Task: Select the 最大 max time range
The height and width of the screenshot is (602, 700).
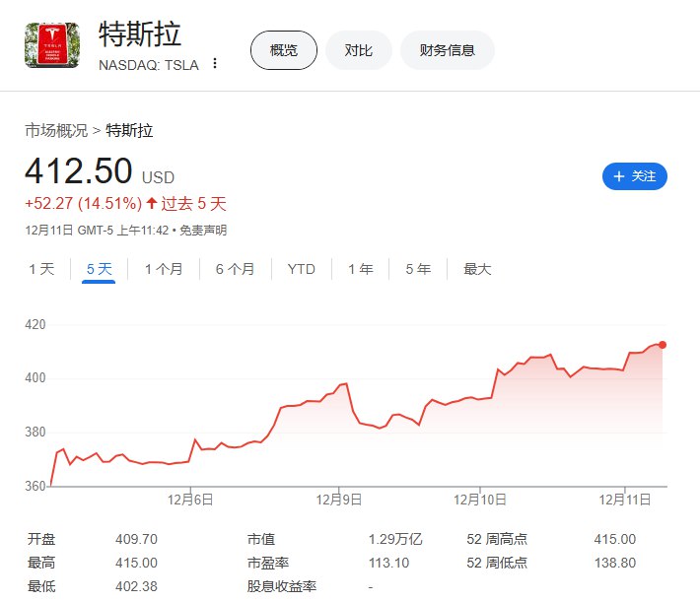Action: click(477, 269)
